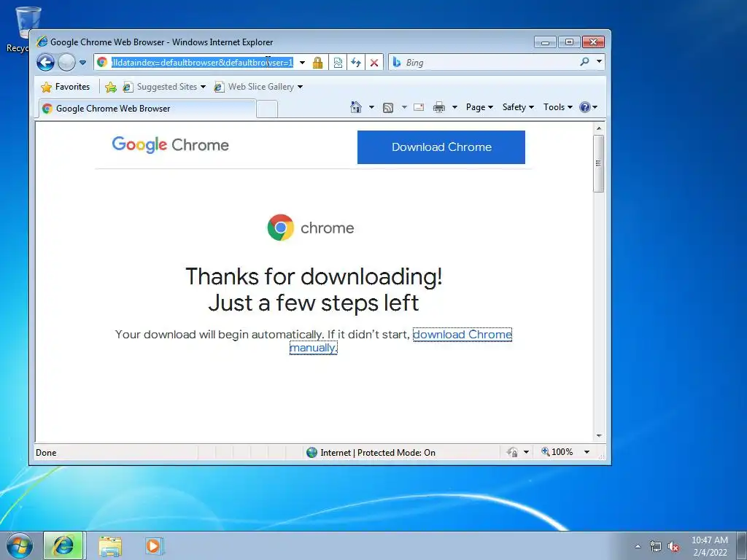
Task: Expand the Home icon dropdown arrow
Action: pyautogui.click(x=371, y=107)
